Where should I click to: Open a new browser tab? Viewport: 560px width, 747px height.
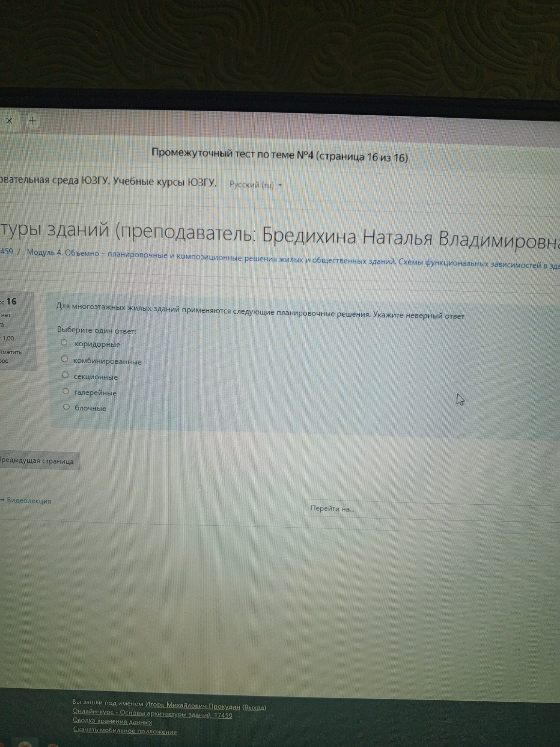click(x=32, y=122)
